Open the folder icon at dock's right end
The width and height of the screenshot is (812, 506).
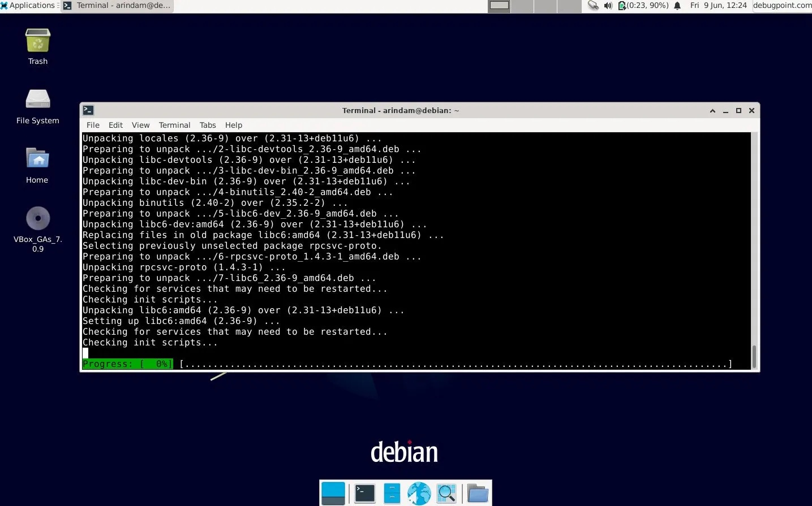pyautogui.click(x=478, y=492)
